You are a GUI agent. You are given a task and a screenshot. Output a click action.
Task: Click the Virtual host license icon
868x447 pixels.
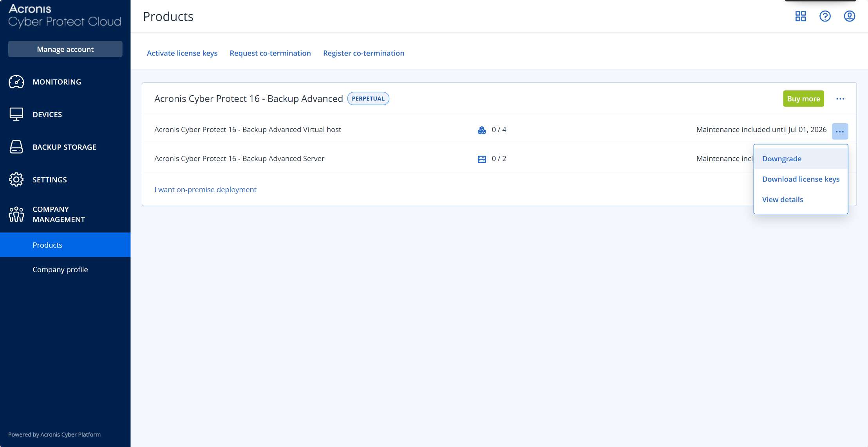click(482, 130)
